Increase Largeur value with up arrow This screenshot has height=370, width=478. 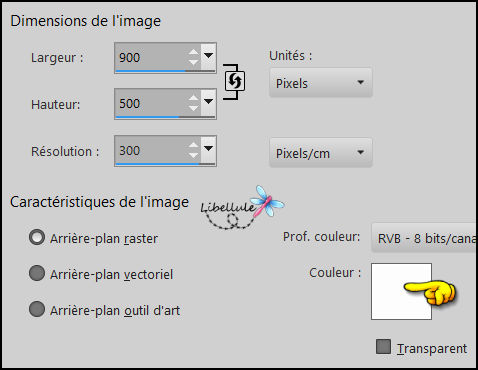pos(193,52)
